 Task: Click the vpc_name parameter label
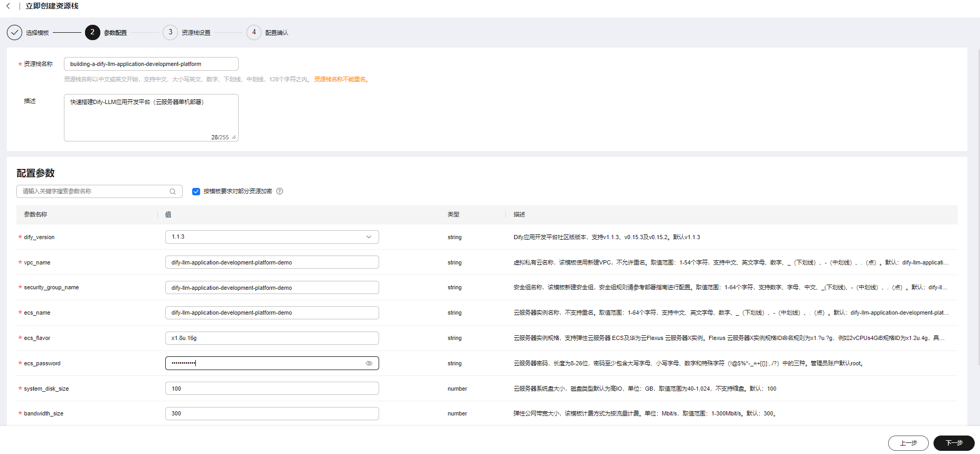point(37,262)
